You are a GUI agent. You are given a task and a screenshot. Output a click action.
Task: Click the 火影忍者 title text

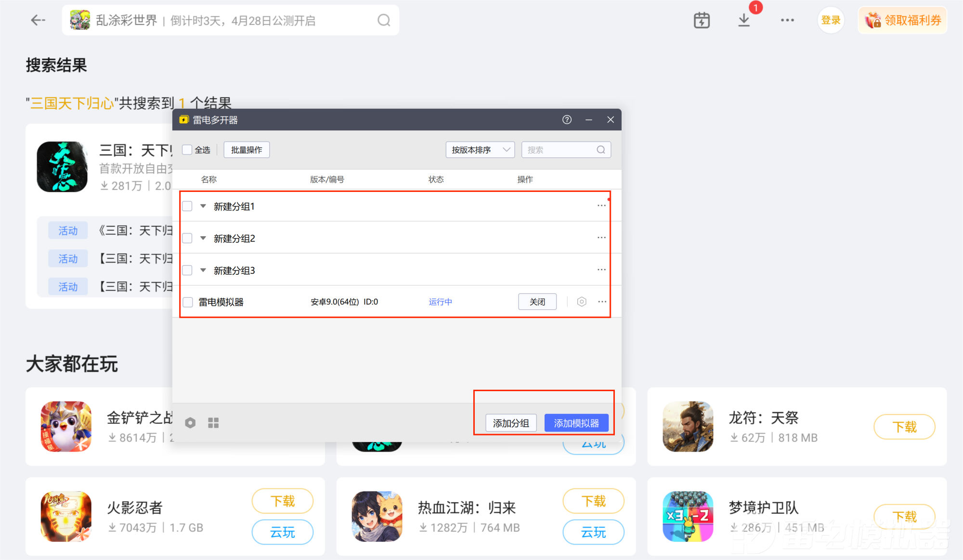[x=135, y=508]
